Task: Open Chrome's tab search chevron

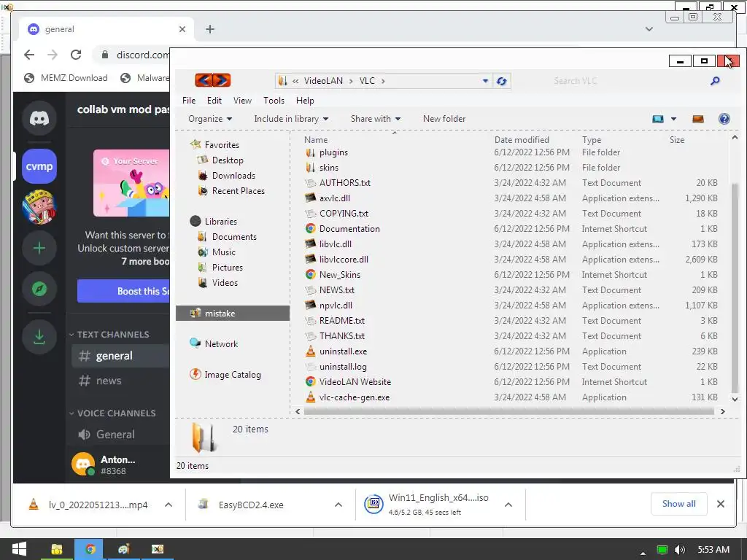Action: pyautogui.click(x=649, y=29)
